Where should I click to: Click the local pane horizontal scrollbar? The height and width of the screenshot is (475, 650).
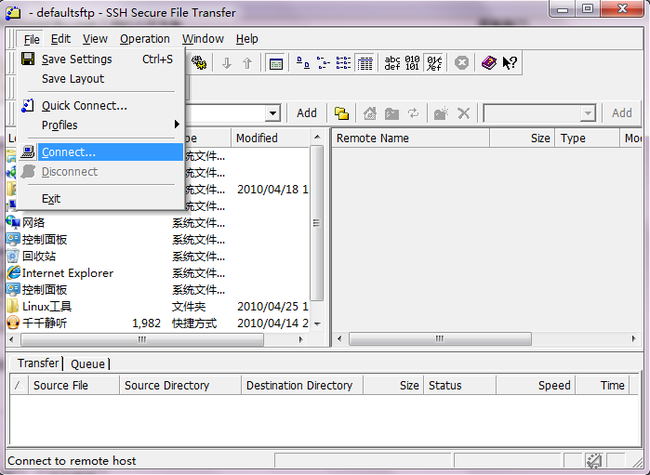coord(142,340)
